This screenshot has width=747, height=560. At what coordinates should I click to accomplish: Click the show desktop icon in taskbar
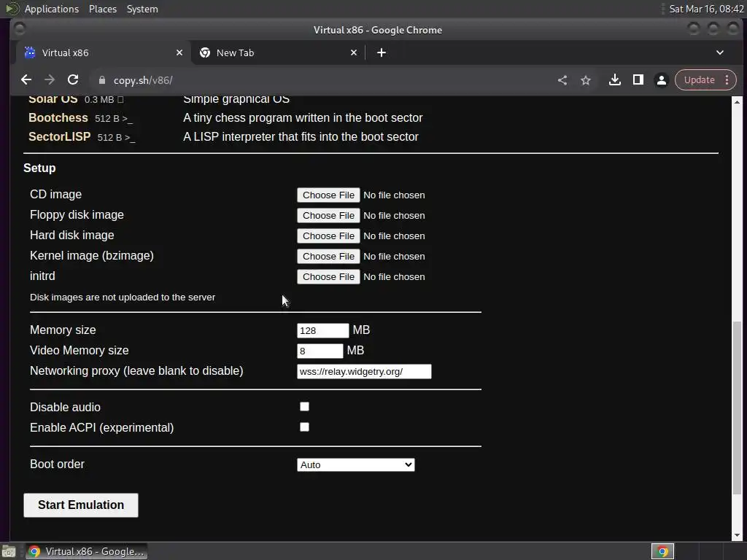pos(9,551)
